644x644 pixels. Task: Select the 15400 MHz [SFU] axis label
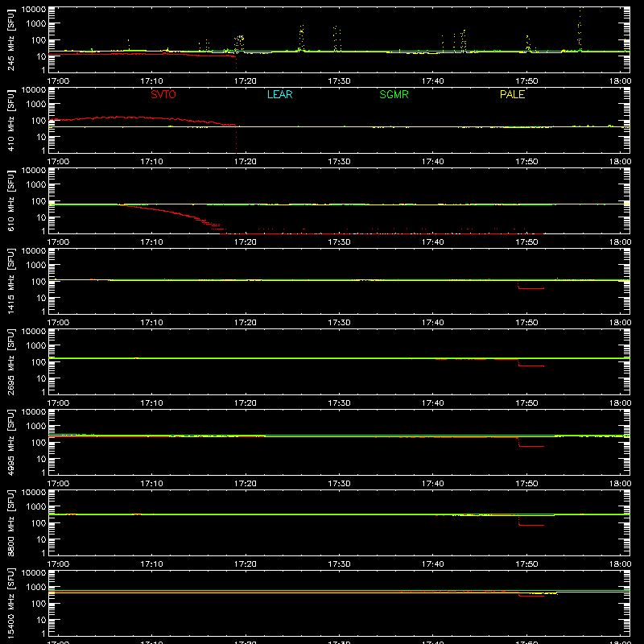point(11,603)
